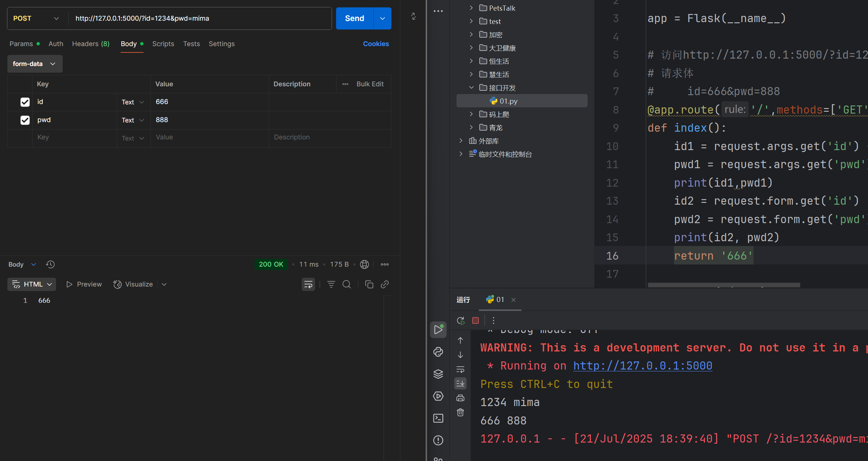868x461 pixels.
Task: Click the request URL input field
Action: (199, 18)
